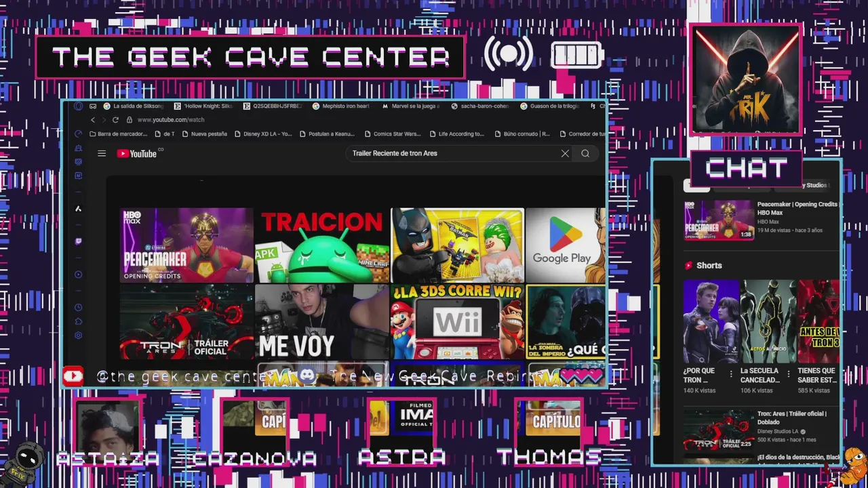Open 'TIENES QUE SABER EST' short thumbnail

click(x=819, y=321)
